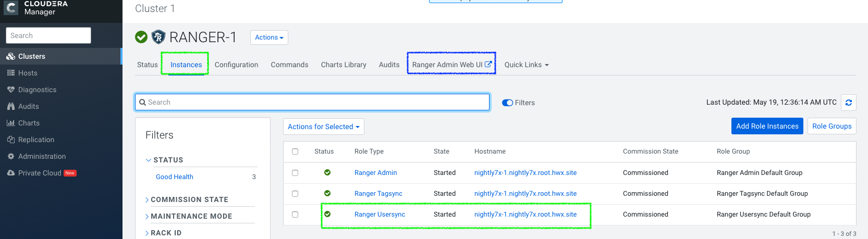Open the Actions for Selected dropdown

(x=324, y=127)
